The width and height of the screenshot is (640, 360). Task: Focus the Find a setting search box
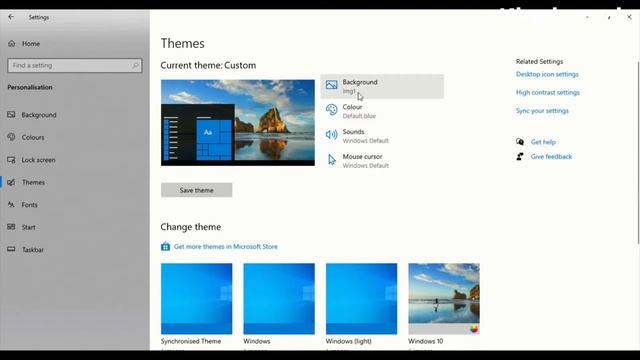[x=75, y=65]
